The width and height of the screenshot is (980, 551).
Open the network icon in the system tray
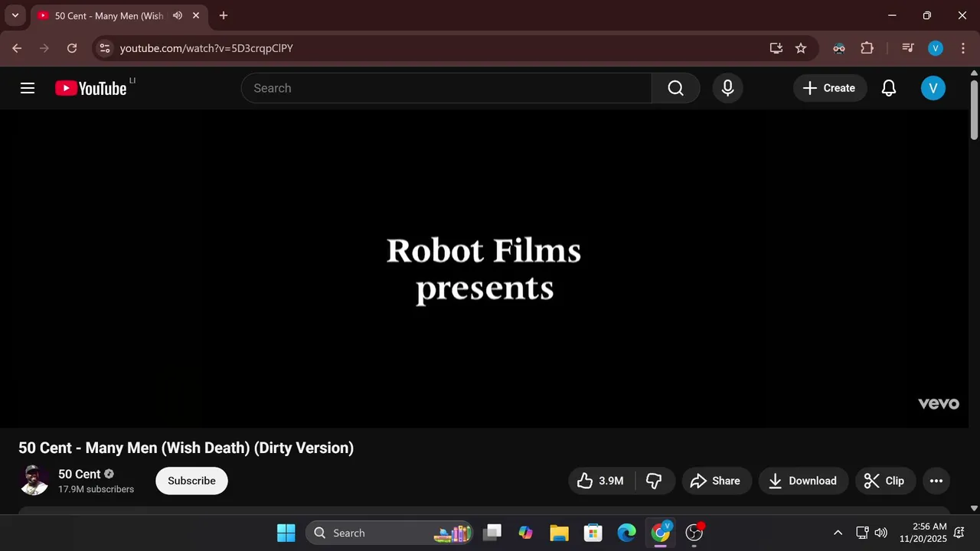pos(862,533)
